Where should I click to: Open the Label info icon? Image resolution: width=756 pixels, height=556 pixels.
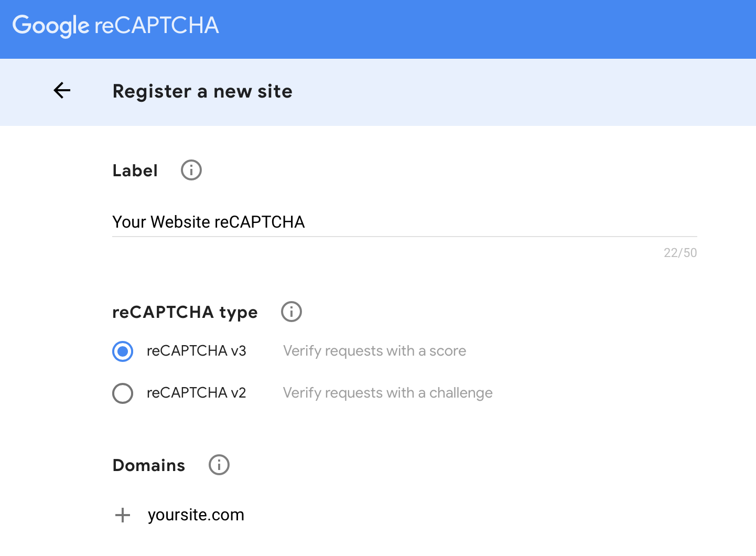click(191, 170)
